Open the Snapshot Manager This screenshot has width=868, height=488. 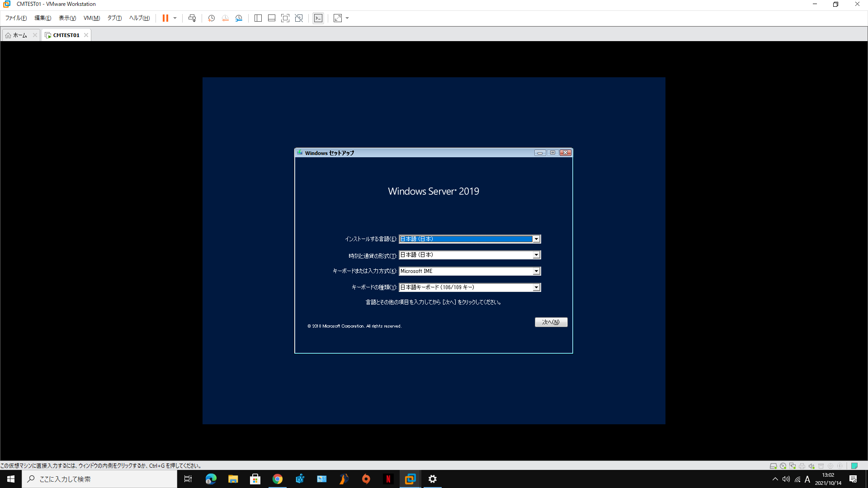[x=239, y=18]
